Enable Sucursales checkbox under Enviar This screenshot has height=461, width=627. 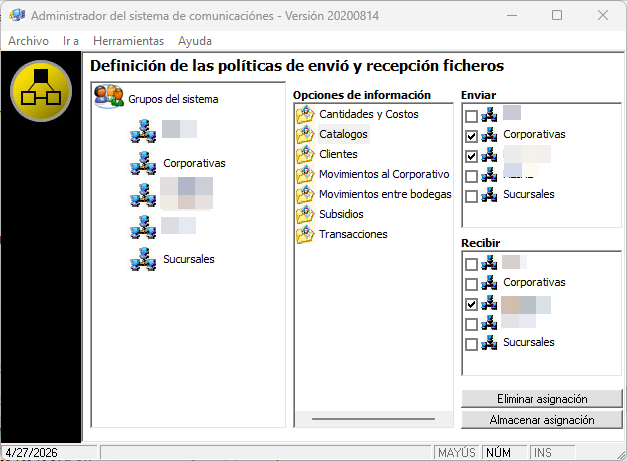point(471,195)
